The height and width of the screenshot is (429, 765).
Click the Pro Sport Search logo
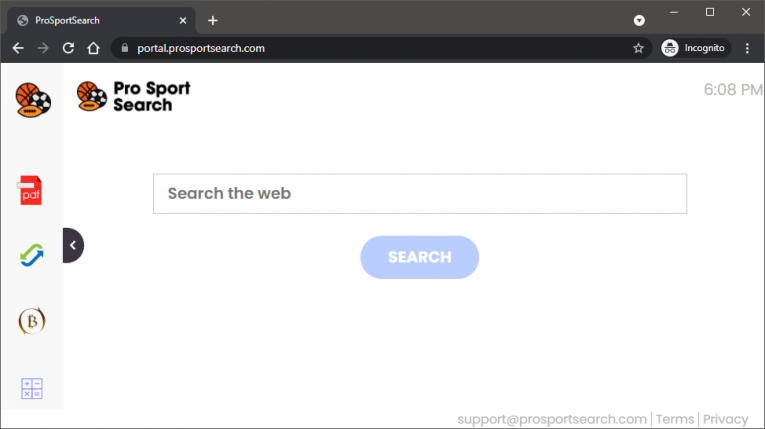133,96
